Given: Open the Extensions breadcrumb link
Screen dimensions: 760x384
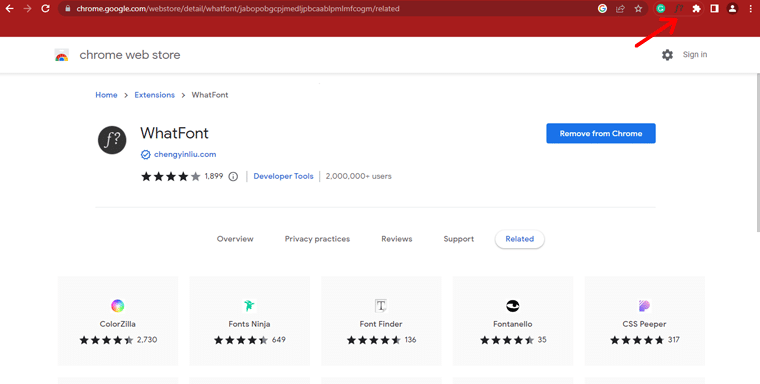Looking at the screenshot, I should pos(155,95).
